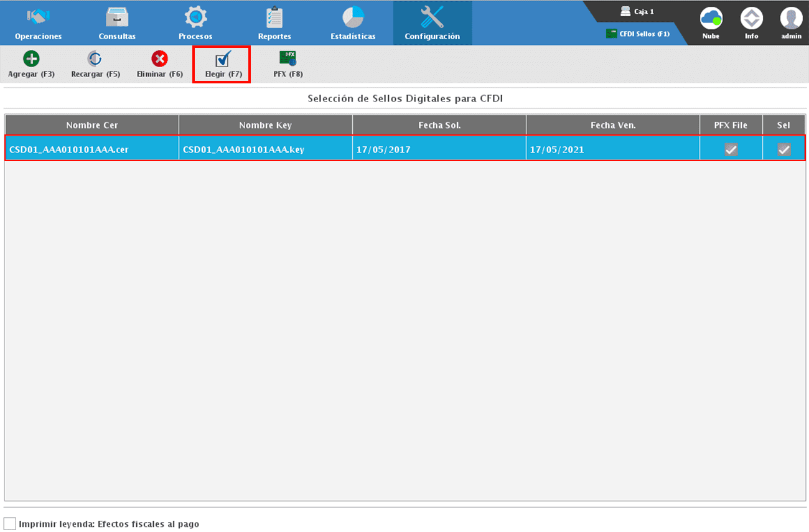Go to the Procesos tab
Image resolution: width=809 pixels, height=532 pixels.
[x=195, y=23]
